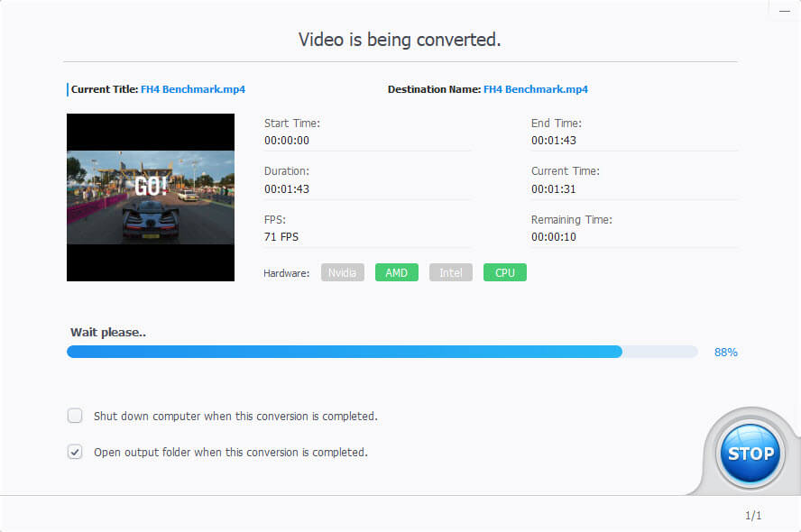Click the Video is being converted heading
The height and width of the screenshot is (532, 801).
tap(400, 40)
